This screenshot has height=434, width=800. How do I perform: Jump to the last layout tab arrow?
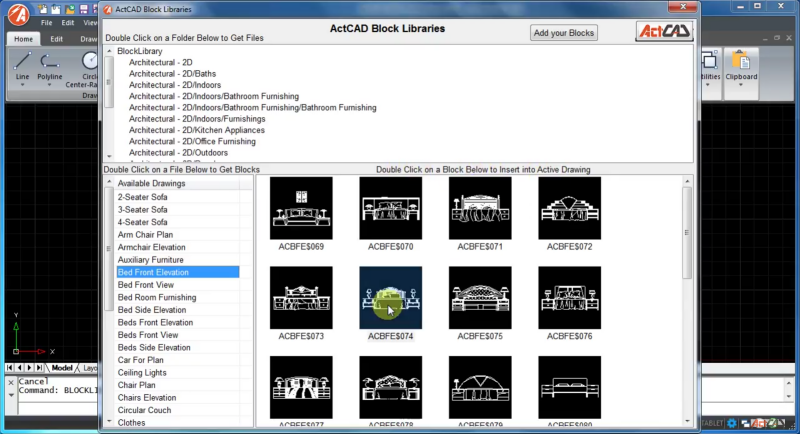pyautogui.click(x=39, y=368)
